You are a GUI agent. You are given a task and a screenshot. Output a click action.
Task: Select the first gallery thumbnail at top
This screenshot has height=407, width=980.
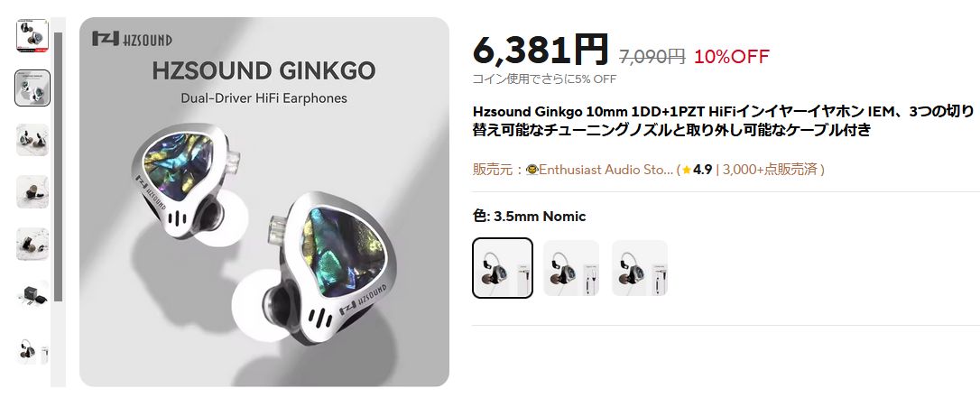click(32, 35)
